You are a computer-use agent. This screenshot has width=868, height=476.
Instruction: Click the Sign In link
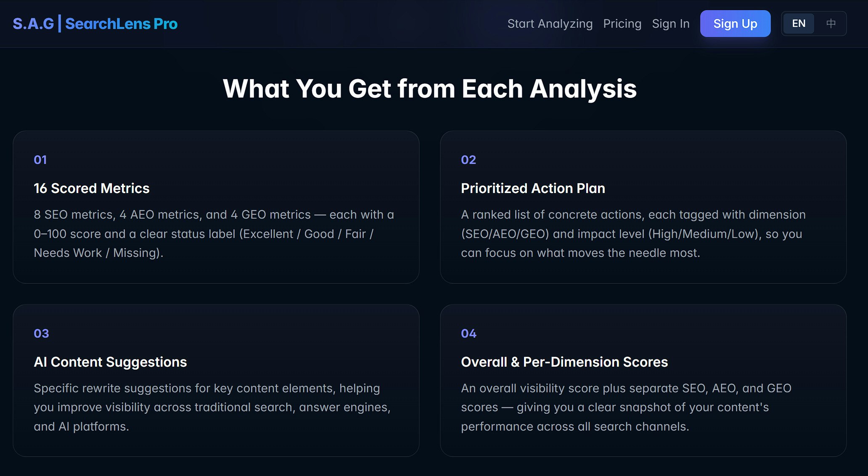[671, 24]
